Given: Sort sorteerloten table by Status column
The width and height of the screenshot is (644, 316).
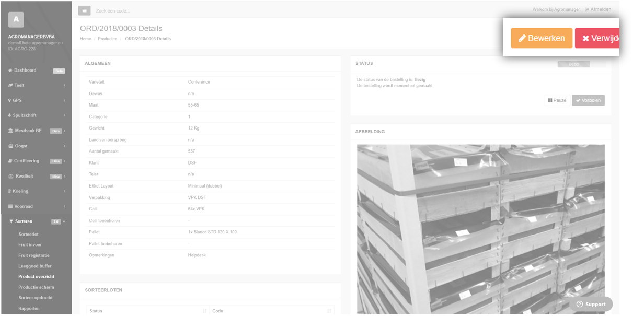Looking at the screenshot, I should point(148,311).
